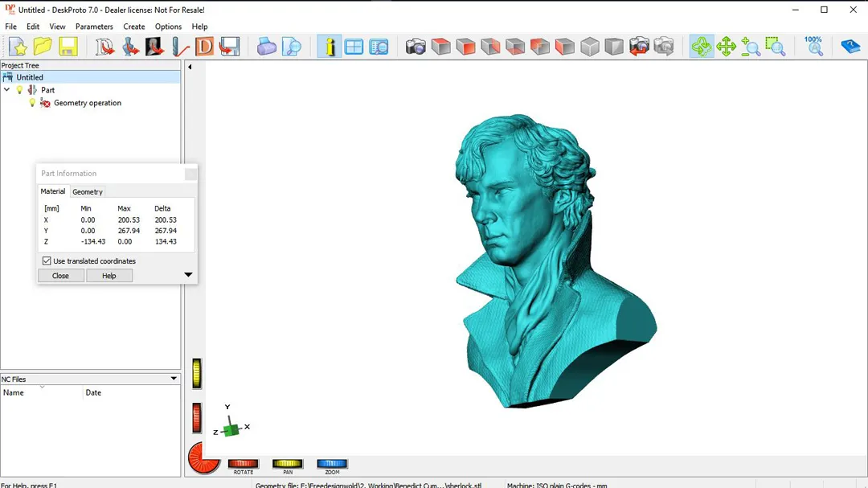Image resolution: width=868 pixels, height=488 pixels.
Task: Switch to the Geometry tab in Part Information
Action: [x=88, y=191]
